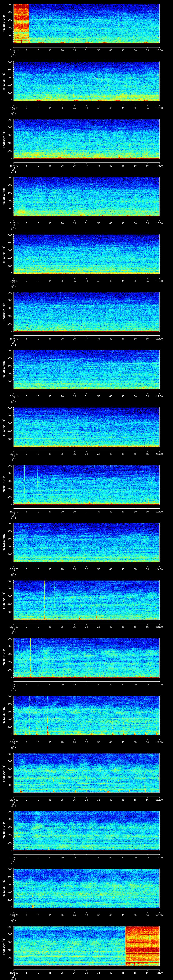Image resolution: width=173 pixels, height=980 pixels.
Task: Click the 26:00 end time label
Action: tap(159, 684)
